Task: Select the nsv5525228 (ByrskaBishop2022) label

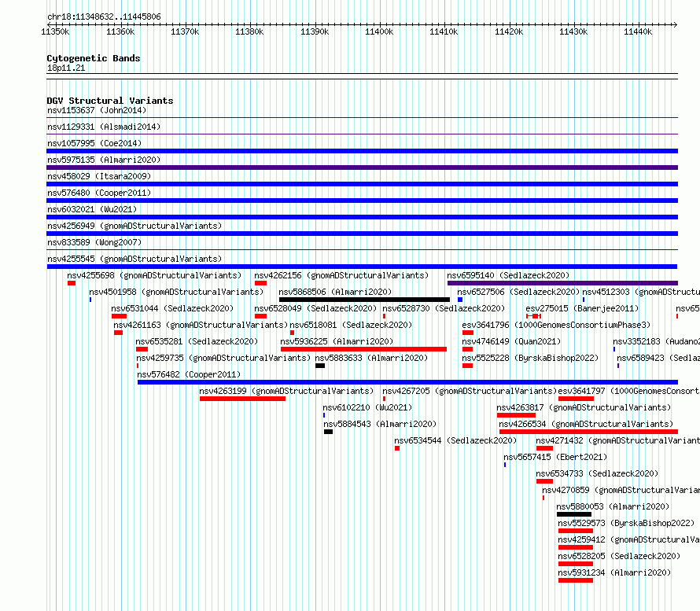Action: (530, 358)
